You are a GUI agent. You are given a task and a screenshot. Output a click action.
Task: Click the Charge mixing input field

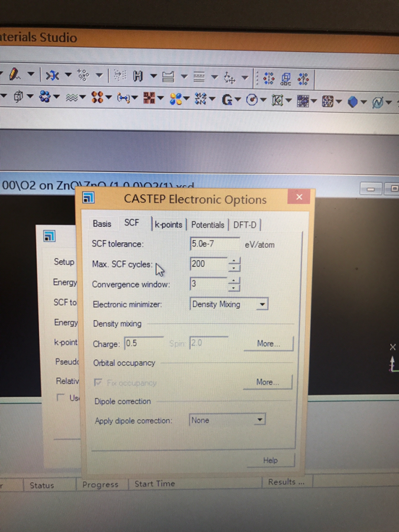pos(144,343)
